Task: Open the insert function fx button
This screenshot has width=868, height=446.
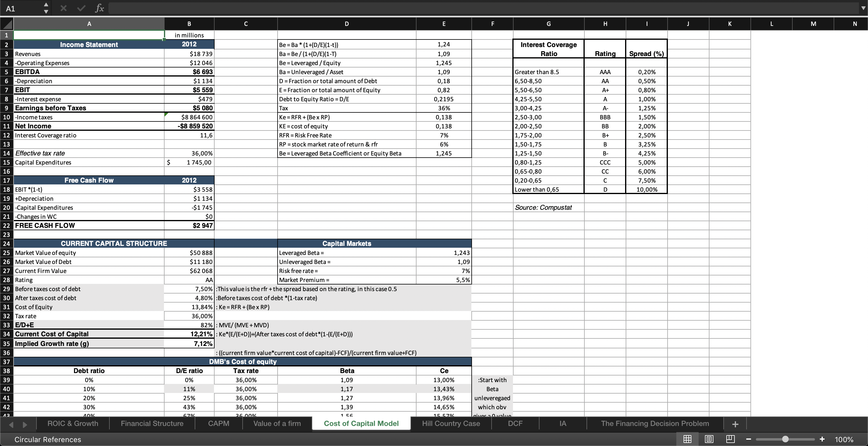Action: (x=99, y=8)
